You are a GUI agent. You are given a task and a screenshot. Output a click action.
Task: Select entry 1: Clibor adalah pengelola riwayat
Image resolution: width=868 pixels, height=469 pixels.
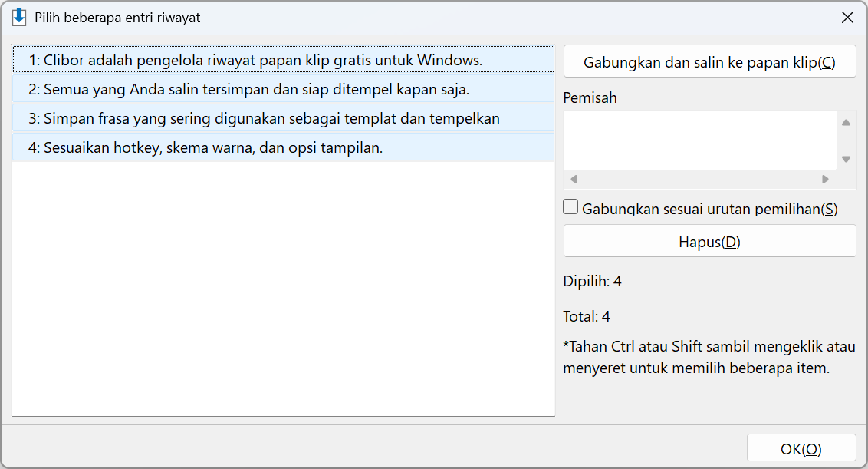pyautogui.click(x=283, y=60)
